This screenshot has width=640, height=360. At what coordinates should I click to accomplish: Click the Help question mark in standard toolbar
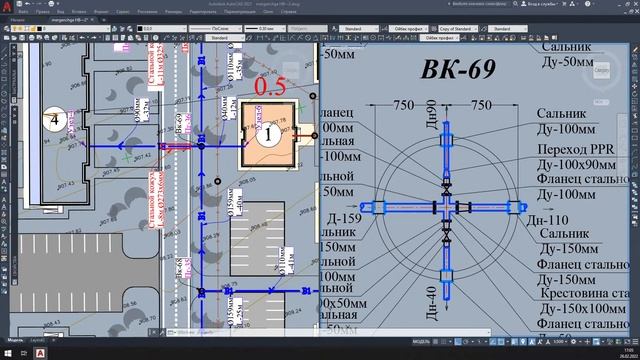click(x=156, y=38)
